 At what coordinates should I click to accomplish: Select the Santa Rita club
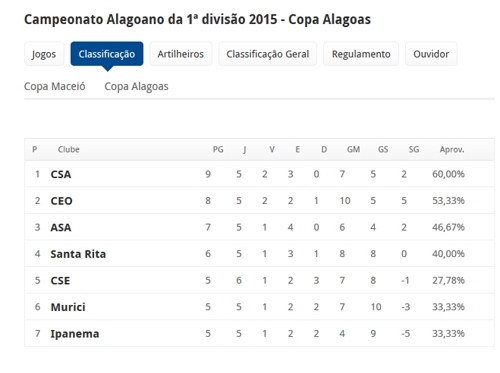click(x=78, y=254)
